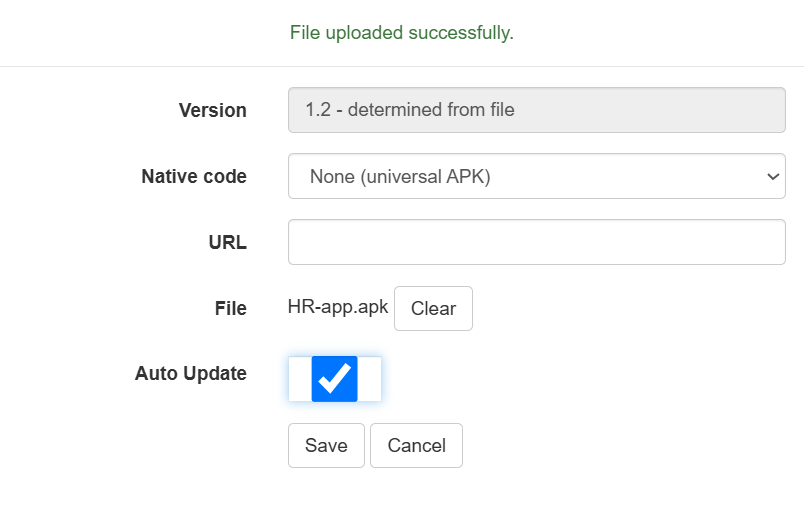Click the HR-app.apk file name
This screenshot has width=804, height=506.
[338, 308]
